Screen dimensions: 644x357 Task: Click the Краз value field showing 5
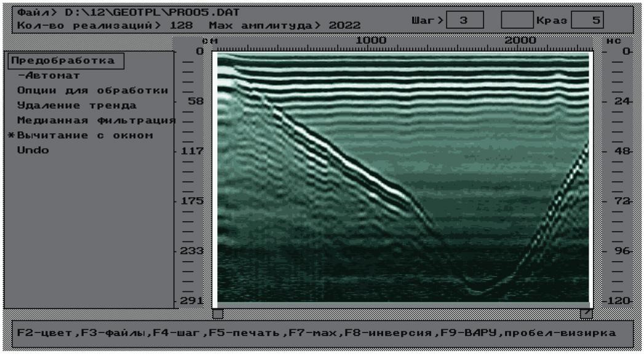click(587, 20)
